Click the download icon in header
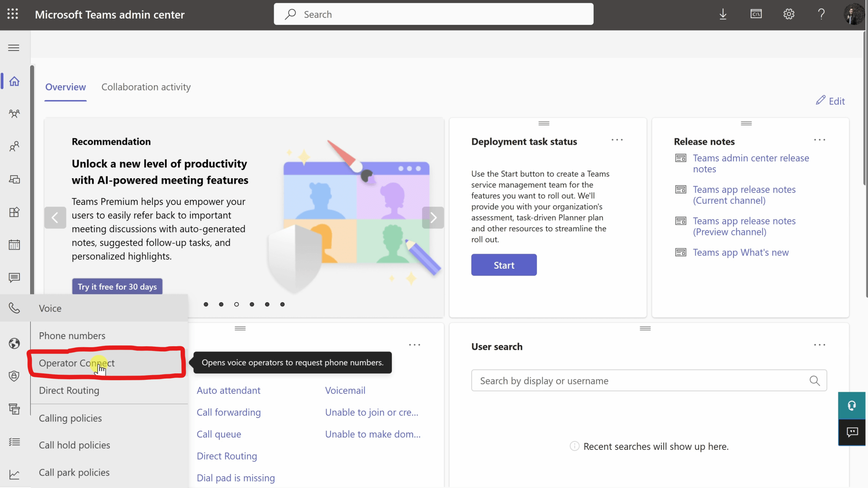868x488 pixels. pyautogui.click(x=723, y=14)
